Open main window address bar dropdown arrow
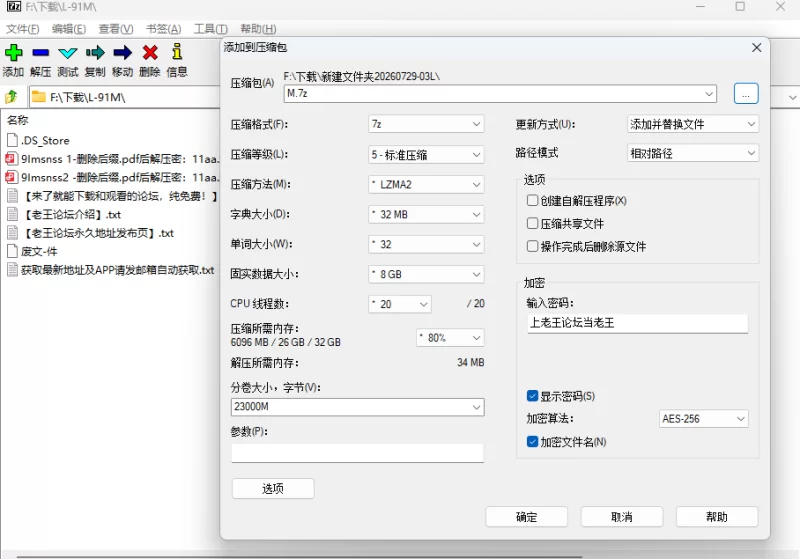Viewport: 800px width, 559px height. (x=792, y=97)
